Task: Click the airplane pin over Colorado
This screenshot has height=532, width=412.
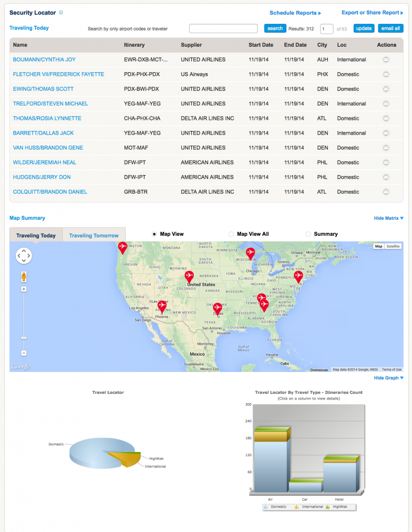Action: pos(189,276)
